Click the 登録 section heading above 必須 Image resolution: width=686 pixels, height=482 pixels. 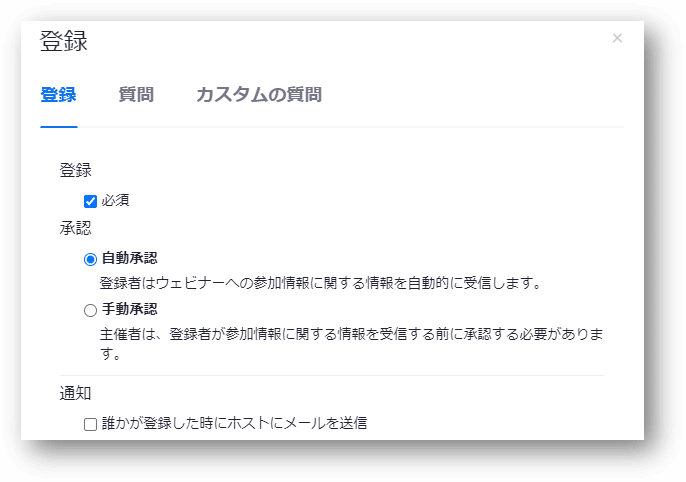pyautogui.click(x=76, y=170)
